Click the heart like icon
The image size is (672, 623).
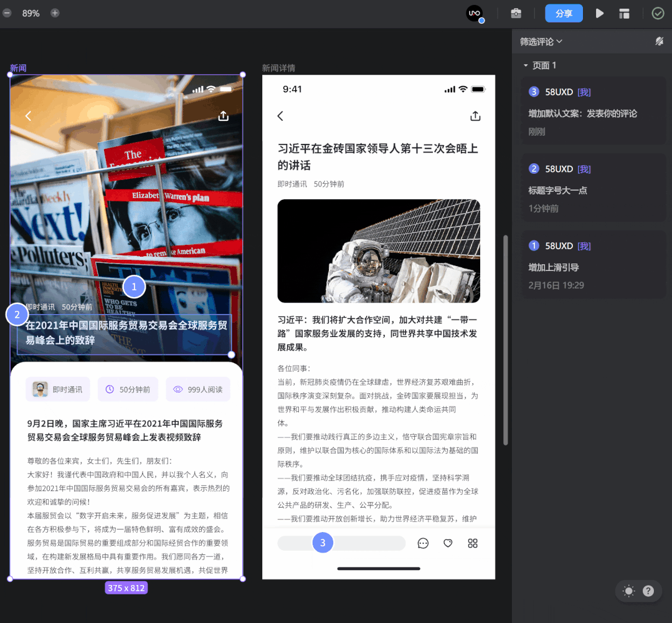(448, 543)
